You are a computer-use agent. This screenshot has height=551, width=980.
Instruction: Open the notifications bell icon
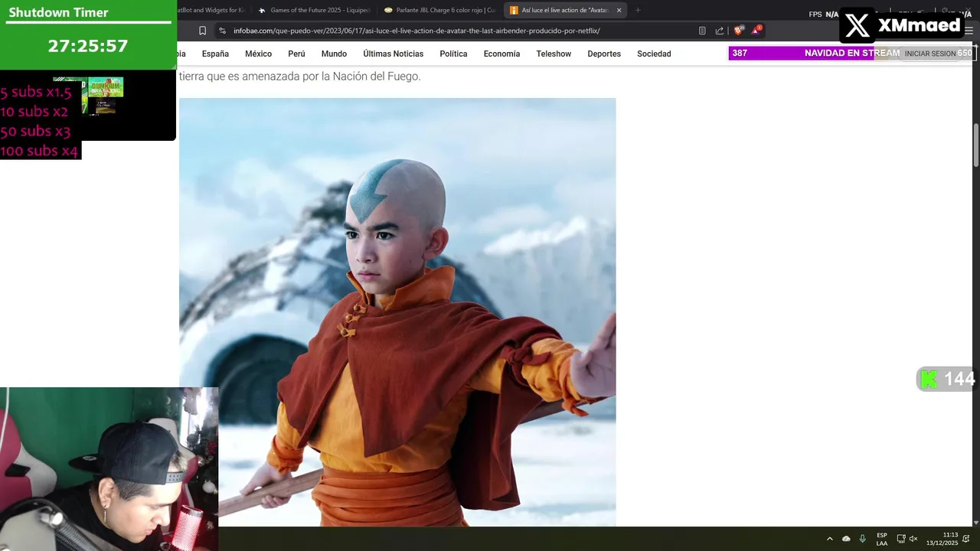(967, 539)
